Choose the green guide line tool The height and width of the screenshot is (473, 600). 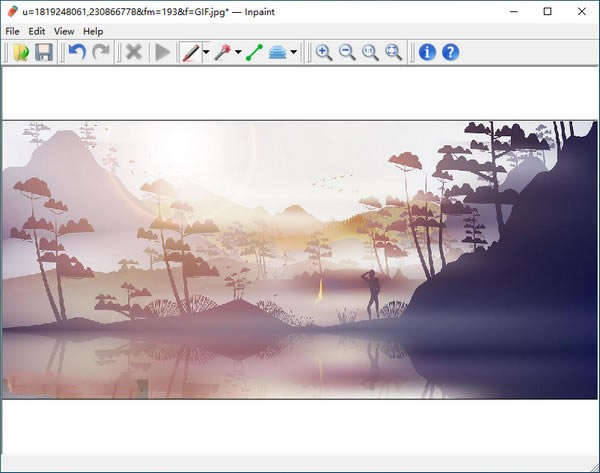(x=254, y=52)
